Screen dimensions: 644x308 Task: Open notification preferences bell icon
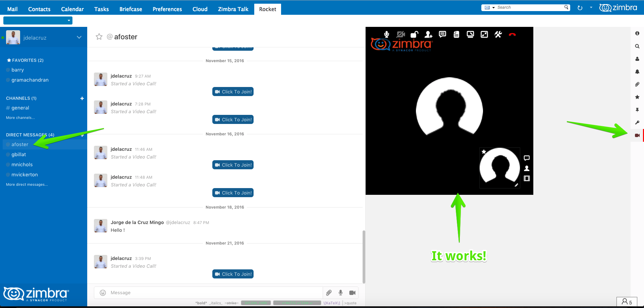(x=637, y=72)
